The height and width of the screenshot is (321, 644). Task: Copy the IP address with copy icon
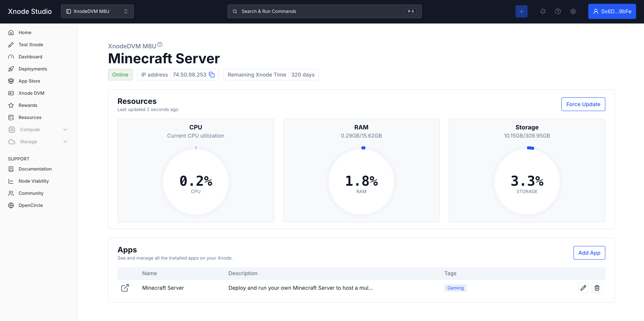tap(212, 75)
